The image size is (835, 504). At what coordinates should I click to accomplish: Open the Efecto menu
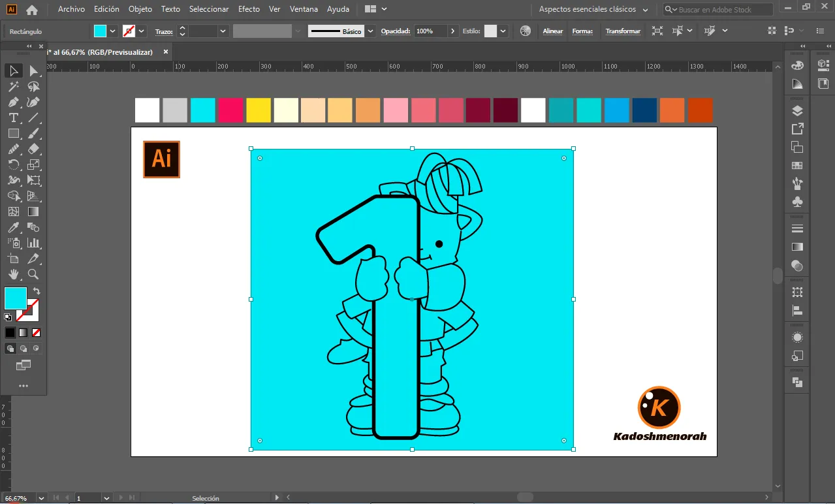click(249, 9)
